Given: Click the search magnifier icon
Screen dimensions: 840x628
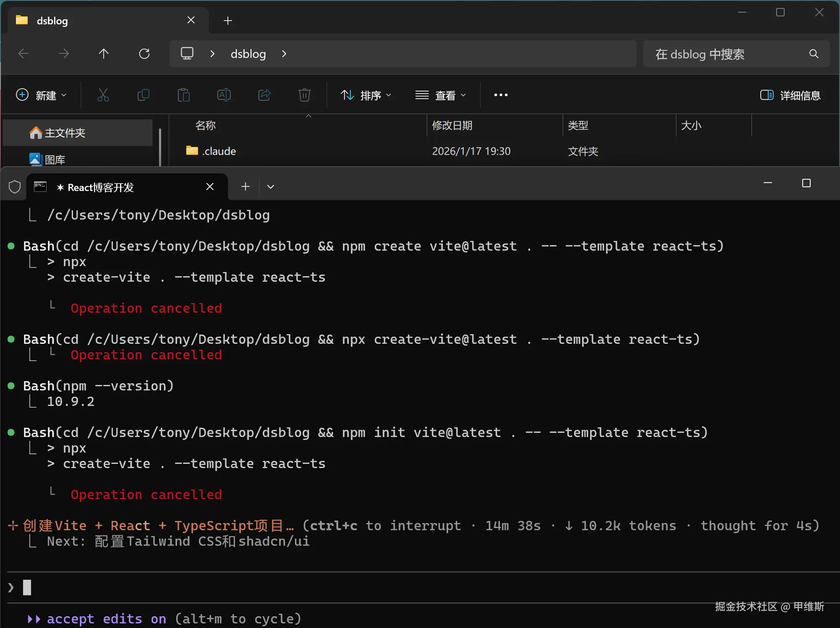Looking at the screenshot, I should click(814, 54).
